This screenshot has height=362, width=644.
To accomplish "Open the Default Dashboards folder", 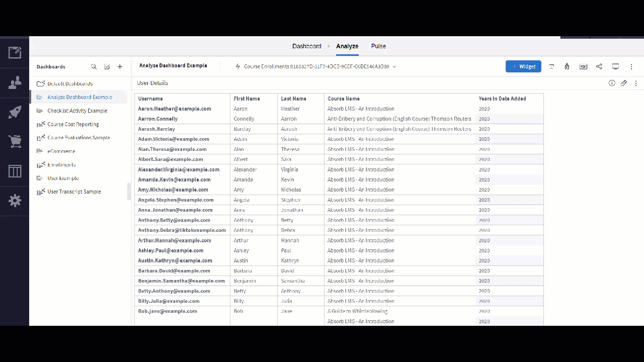I will (x=70, y=83).
